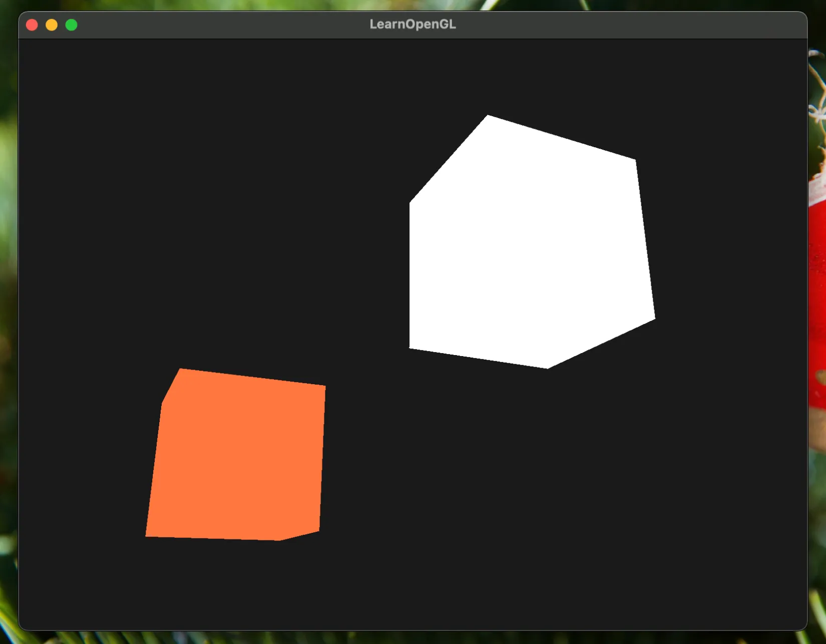The image size is (826, 644).
Task: Click the white cube's lower-left vertex
Action: click(410, 347)
